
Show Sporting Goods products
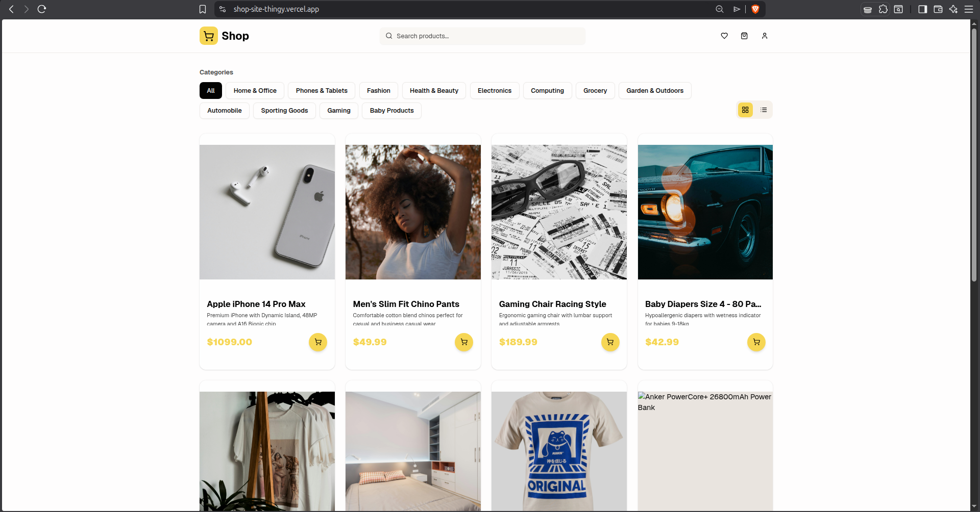click(x=284, y=111)
